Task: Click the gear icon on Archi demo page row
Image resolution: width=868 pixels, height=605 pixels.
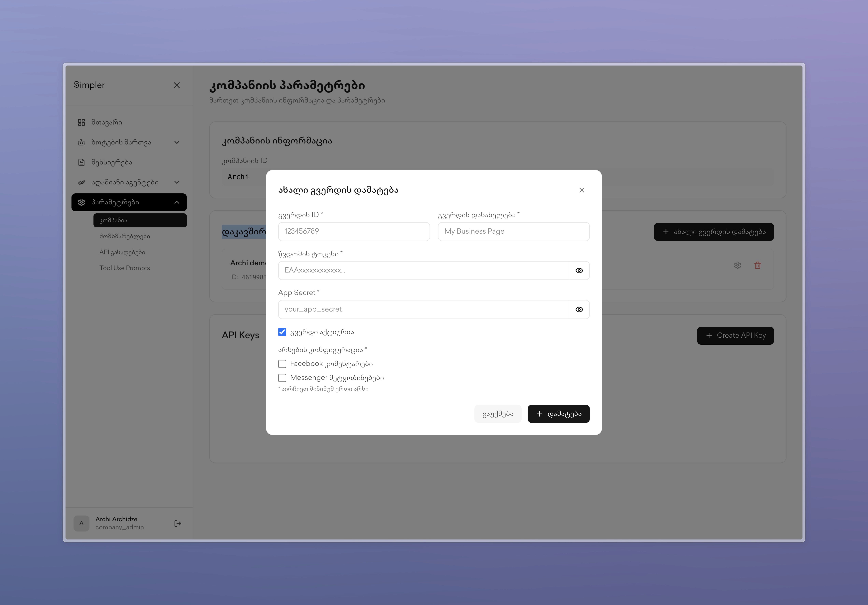Action: [737, 265]
